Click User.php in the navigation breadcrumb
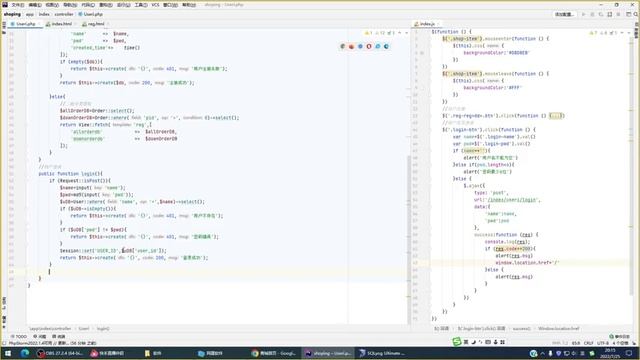The width and height of the screenshot is (640, 360). pyautogui.click(x=91, y=14)
